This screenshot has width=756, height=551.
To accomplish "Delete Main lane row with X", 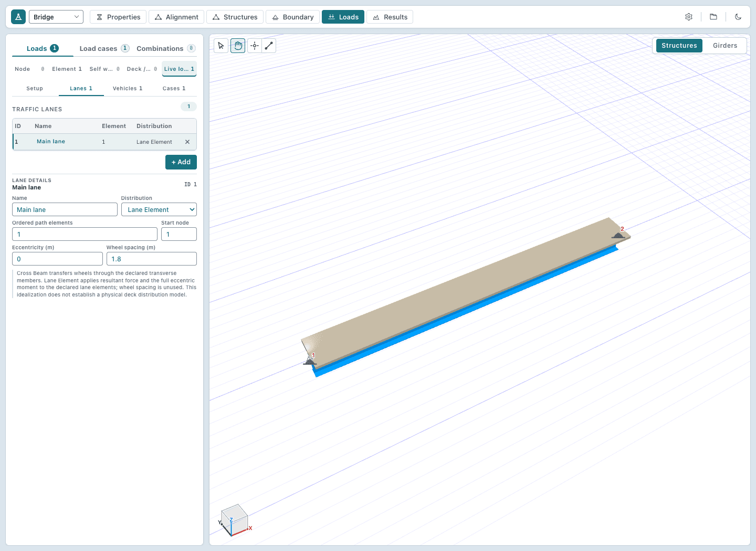I will [x=187, y=142].
